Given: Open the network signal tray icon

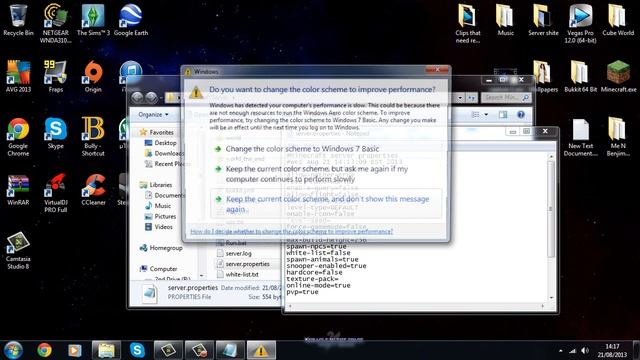Looking at the screenshot, I should [x=573, y=351].
